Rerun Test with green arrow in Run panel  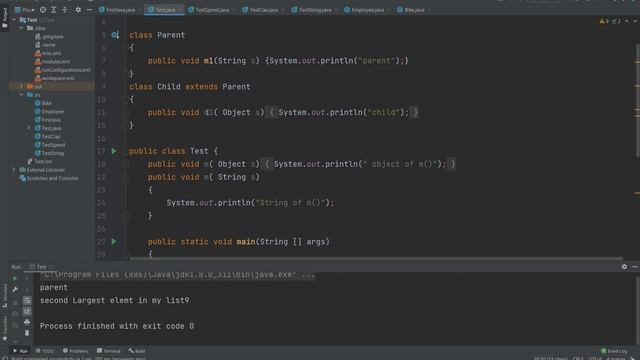pyautogui.click(x=15, y=278)
